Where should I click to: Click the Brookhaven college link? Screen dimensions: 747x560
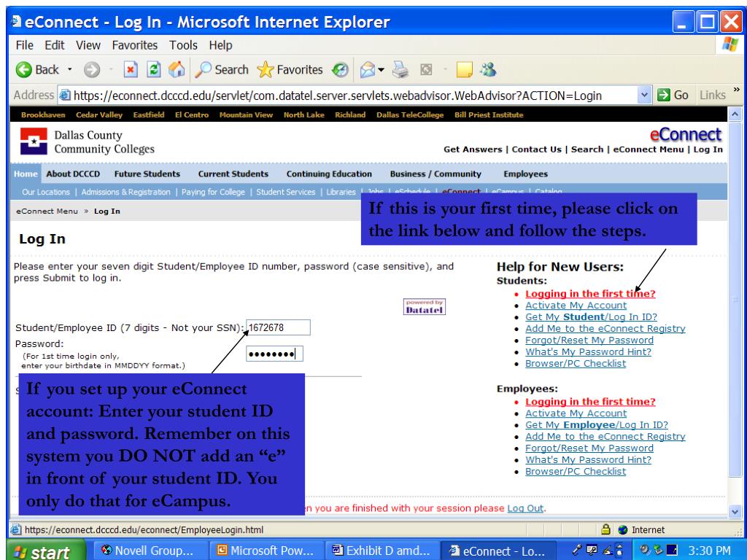pos(43,114)
